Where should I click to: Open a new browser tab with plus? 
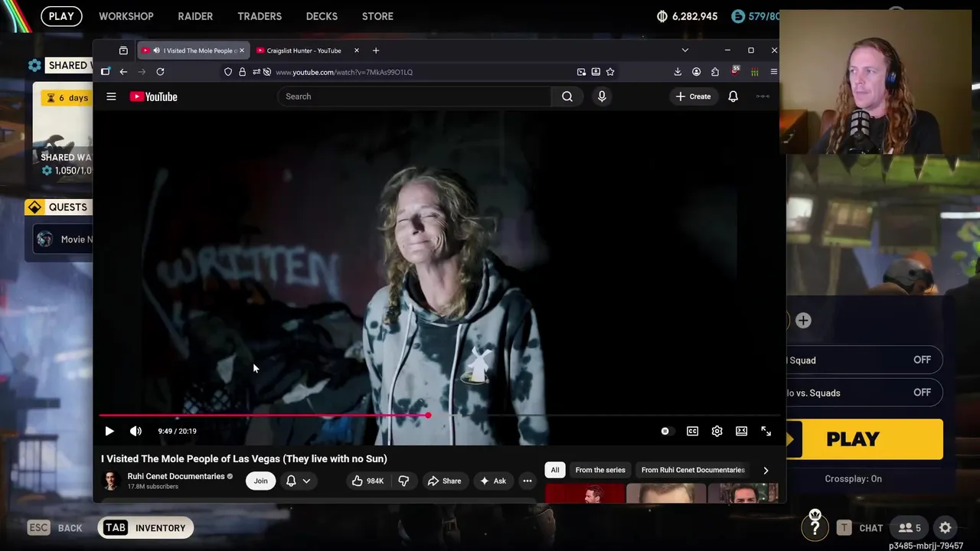(375, 51)
